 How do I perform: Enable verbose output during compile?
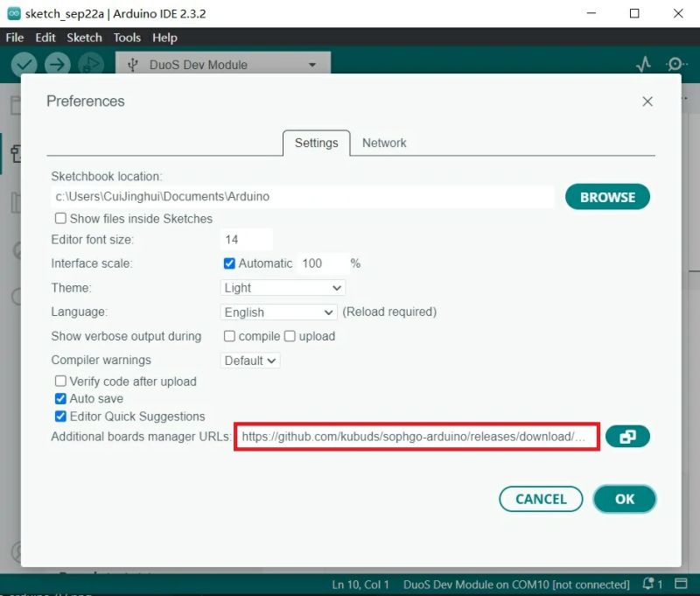point(229,336)
